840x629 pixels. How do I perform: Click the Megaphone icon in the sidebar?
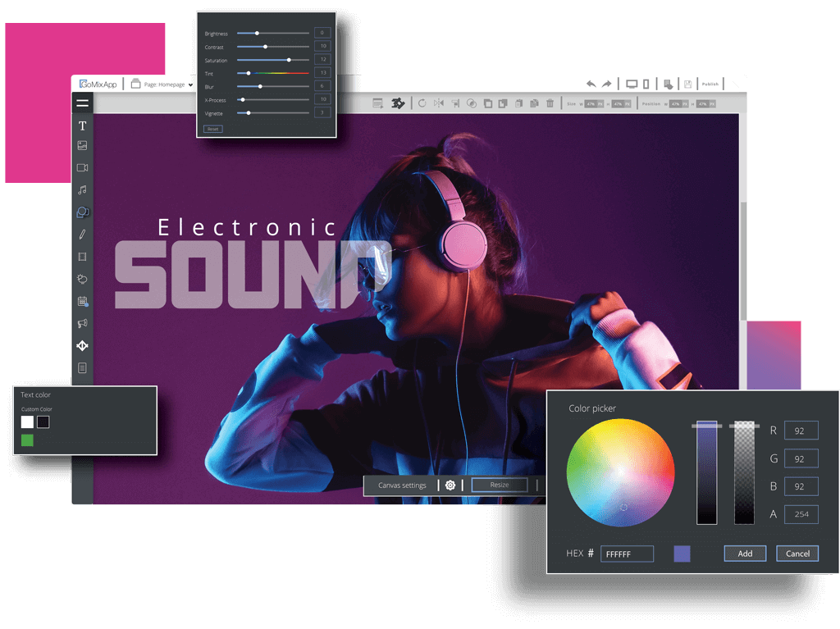(x=82, y=323)
